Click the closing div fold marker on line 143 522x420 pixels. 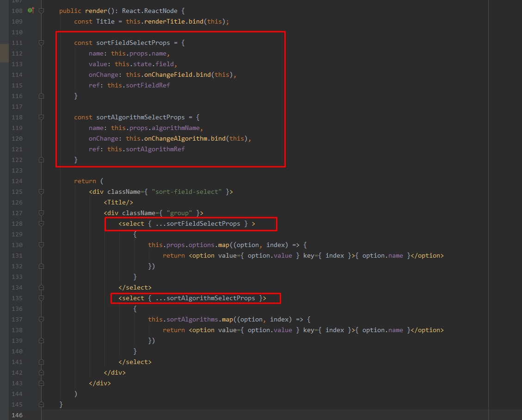(x=41, y=383)
